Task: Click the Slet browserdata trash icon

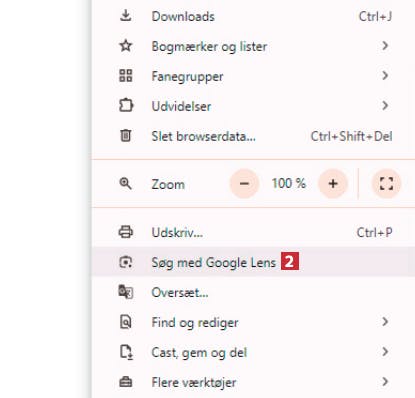Action: coord(126,136)
